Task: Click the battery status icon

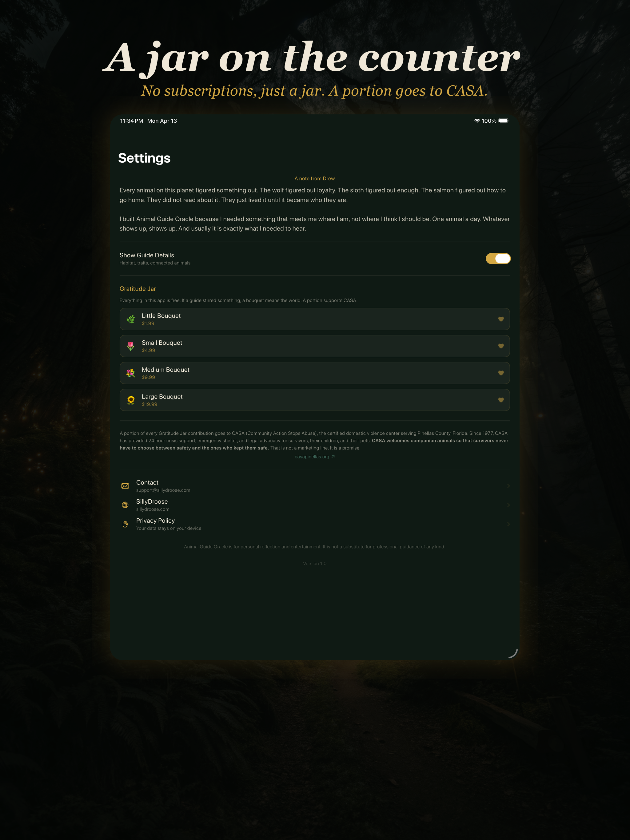Action: [504, 121]
